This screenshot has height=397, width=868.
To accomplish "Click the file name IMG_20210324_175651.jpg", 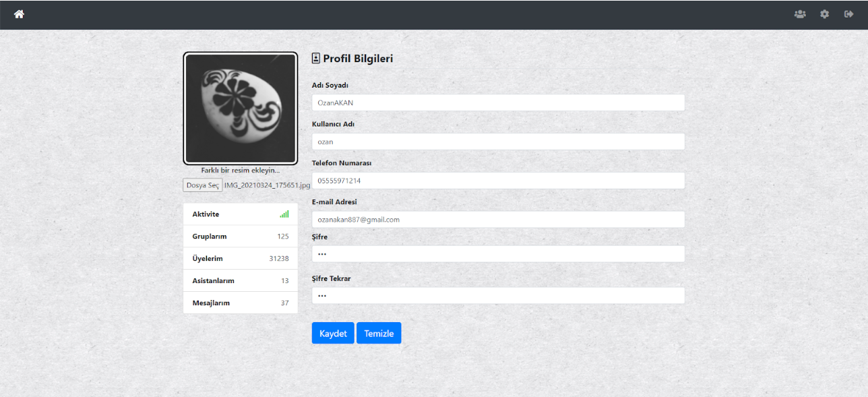I will tap(267, 185).
